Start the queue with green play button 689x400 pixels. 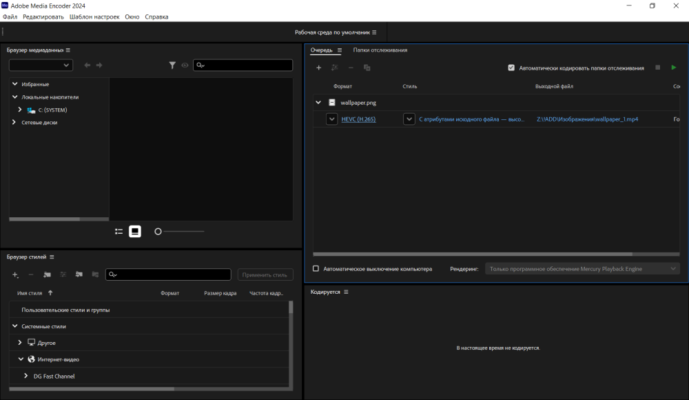(x=674, y=67)
